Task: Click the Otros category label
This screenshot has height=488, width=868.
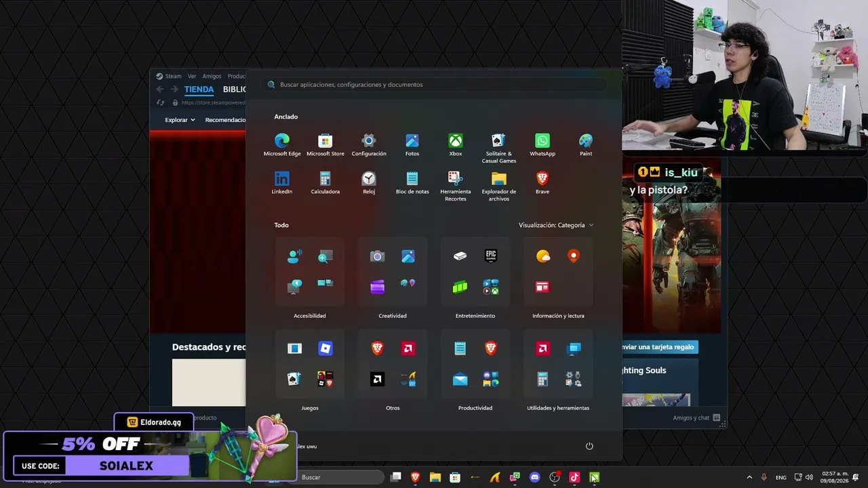Action: click(393, 408)
